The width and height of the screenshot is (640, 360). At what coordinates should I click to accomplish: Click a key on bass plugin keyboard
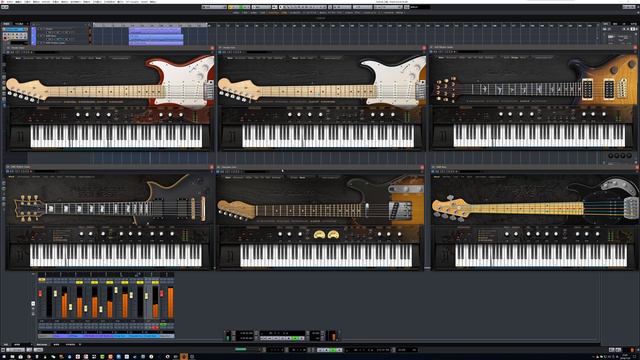tap(540, 256)
